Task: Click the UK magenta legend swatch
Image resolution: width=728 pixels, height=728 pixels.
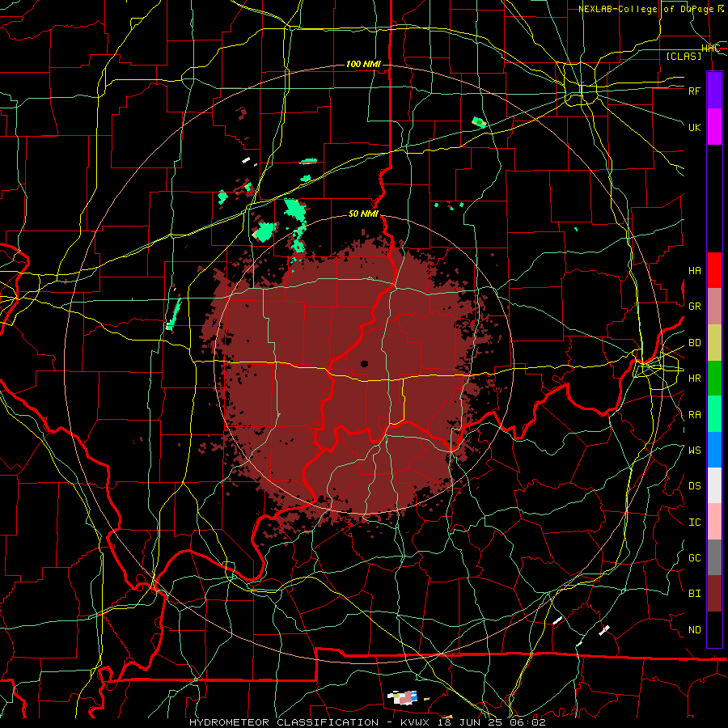Action: tap(714, 127)
